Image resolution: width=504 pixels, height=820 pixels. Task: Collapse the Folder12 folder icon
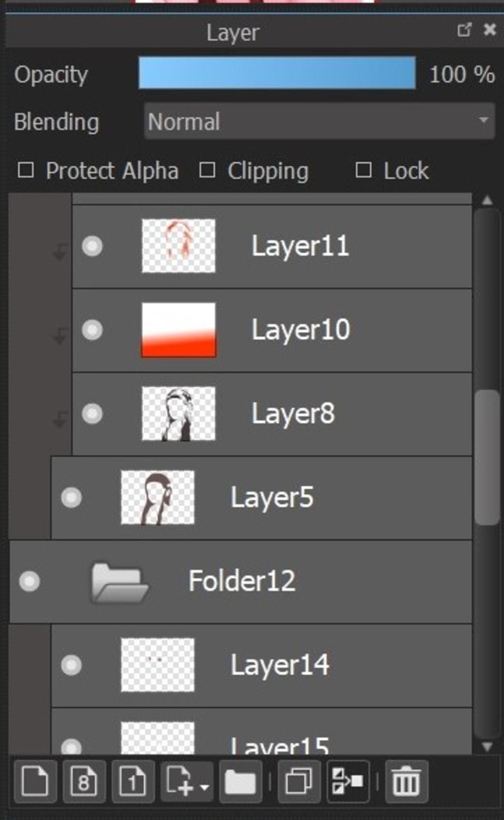pos(119,583)
